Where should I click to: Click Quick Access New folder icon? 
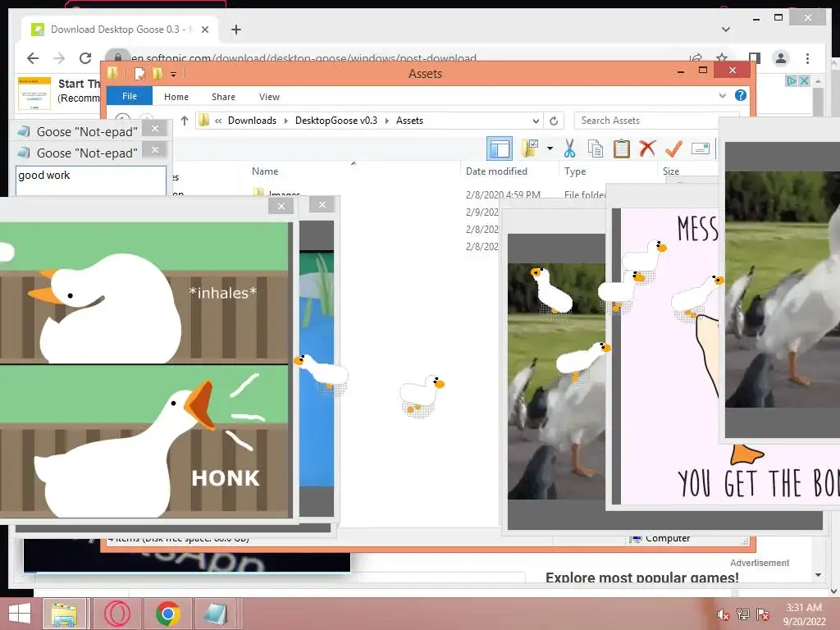coord(157,73)
